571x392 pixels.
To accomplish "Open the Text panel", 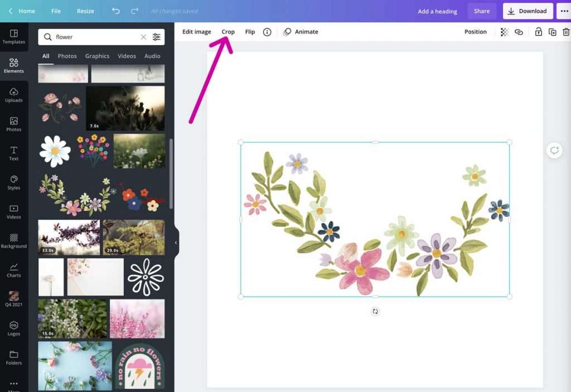I will pos(14,152).
